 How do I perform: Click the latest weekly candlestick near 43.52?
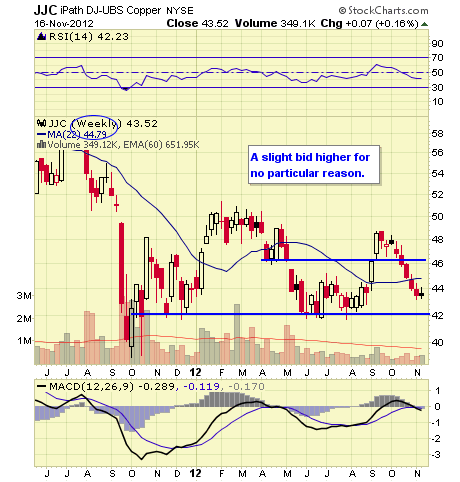(x=421, y=294)
